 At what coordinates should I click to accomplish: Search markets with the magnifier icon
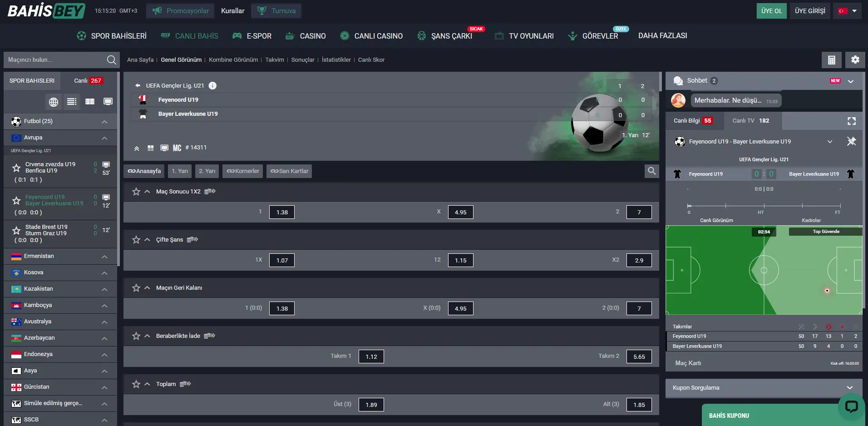[651, 171]
